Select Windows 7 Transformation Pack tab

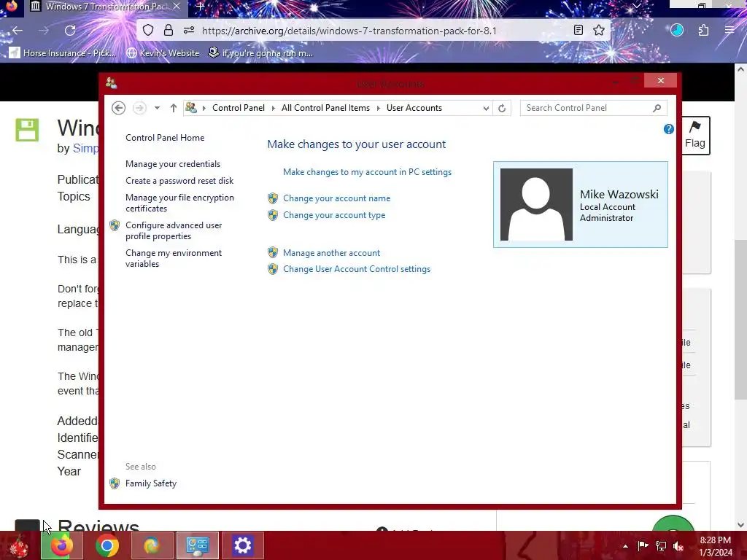pyautogui.click(x=99, y=7)
